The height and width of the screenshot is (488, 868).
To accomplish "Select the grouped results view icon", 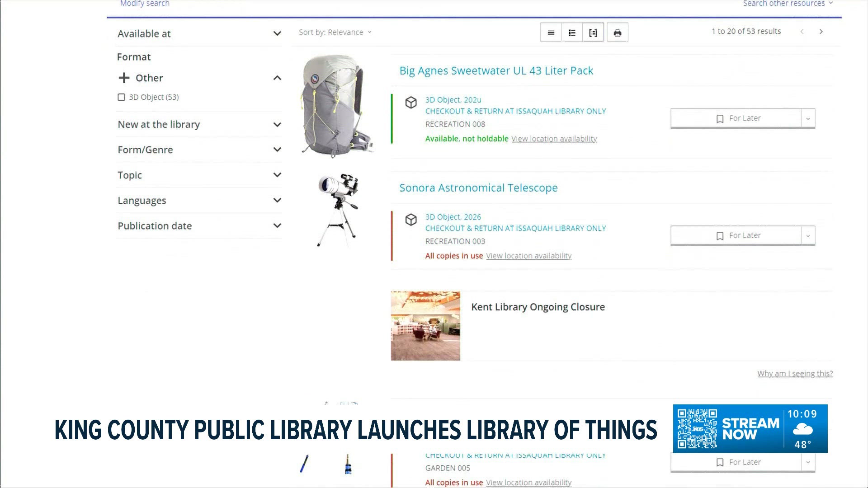I will pos(593,33).
